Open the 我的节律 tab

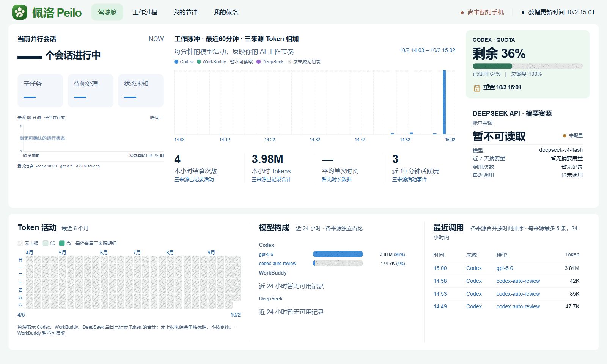[186, 12]
